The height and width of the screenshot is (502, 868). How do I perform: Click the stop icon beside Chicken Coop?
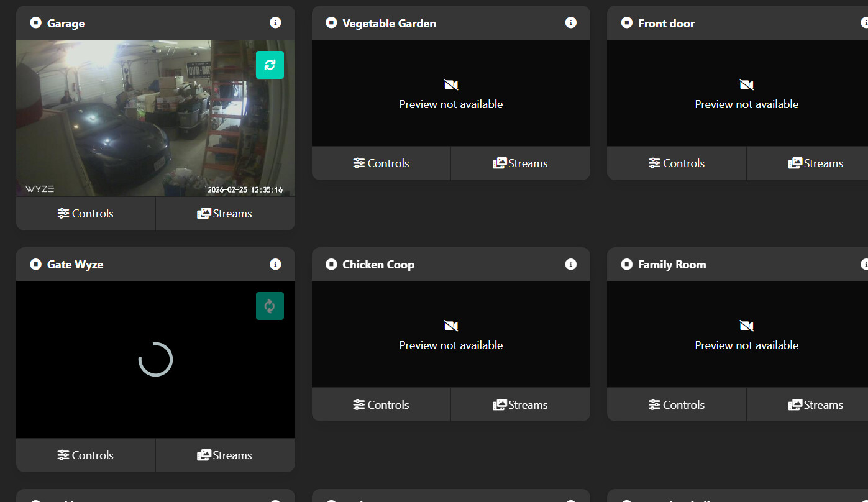[x=331, y=264]
